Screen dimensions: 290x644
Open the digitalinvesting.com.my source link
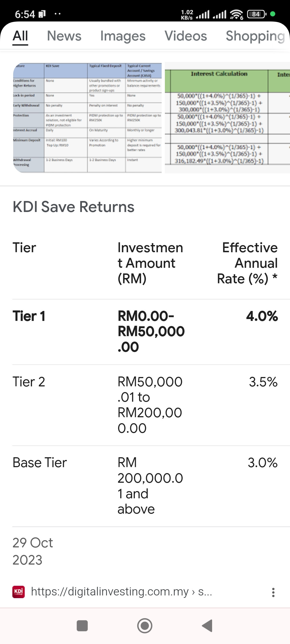point(122,591)
